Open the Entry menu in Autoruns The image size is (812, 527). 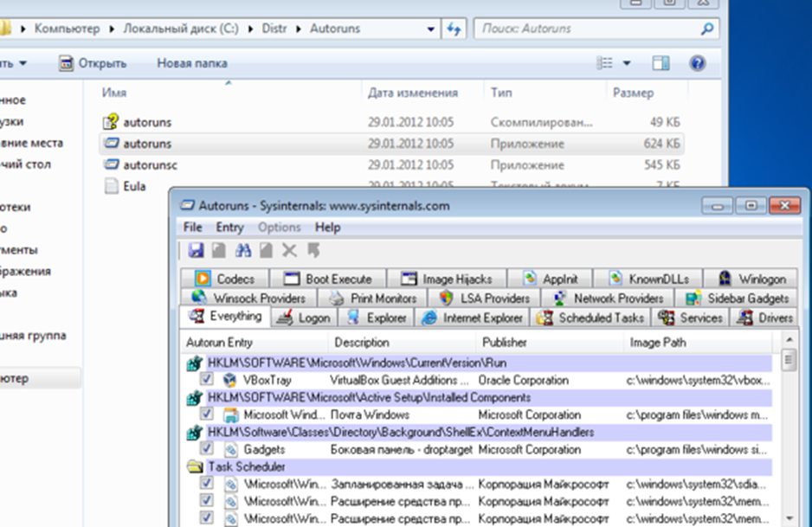tap(229, 228)
